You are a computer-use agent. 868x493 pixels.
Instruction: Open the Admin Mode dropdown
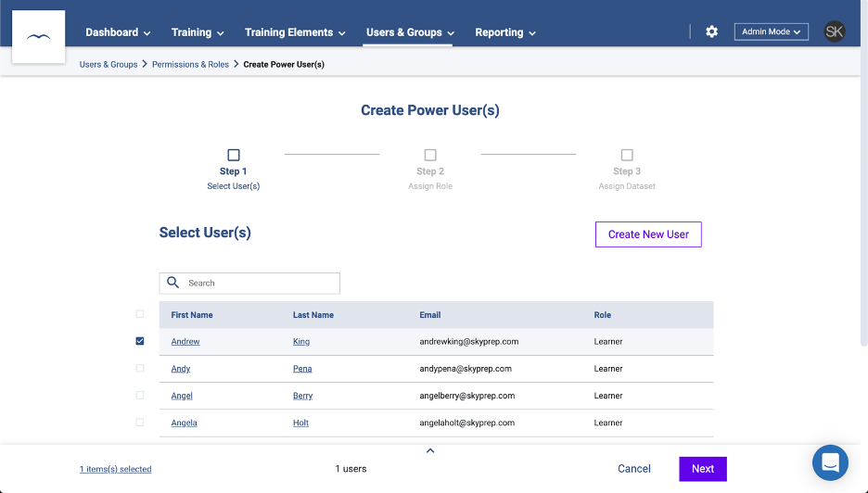[772, 32]
